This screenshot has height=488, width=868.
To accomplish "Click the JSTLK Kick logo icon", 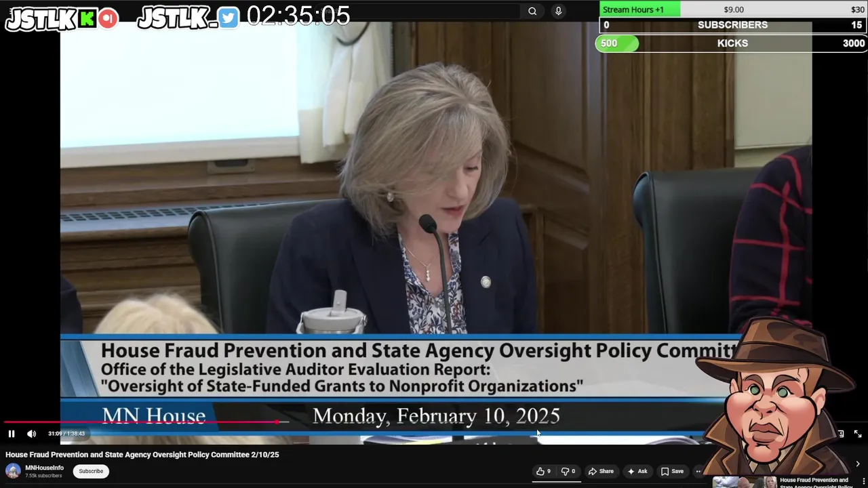I will [x=87, y=19].
